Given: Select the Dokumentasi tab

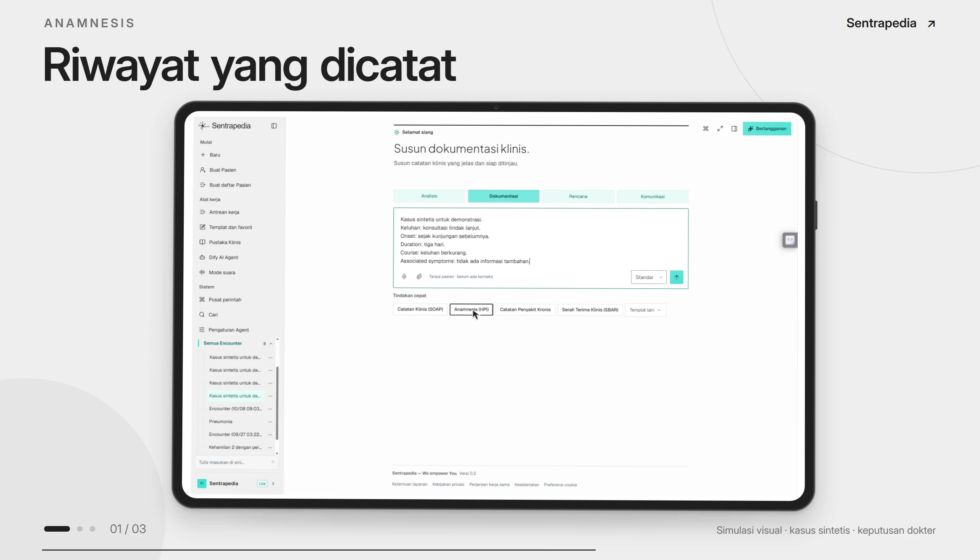Looking at the screenshot, I should (x=503, y=196).
